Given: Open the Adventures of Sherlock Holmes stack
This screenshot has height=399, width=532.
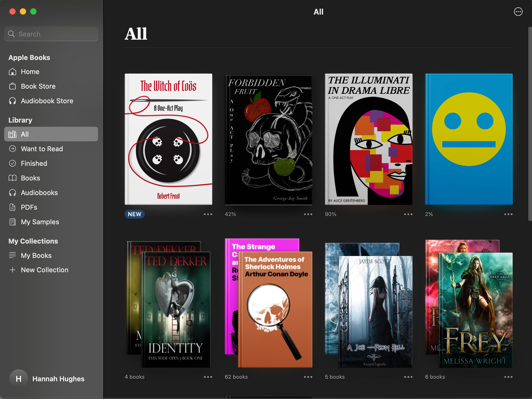Looking at the screenshot, I should pos(268,303).
